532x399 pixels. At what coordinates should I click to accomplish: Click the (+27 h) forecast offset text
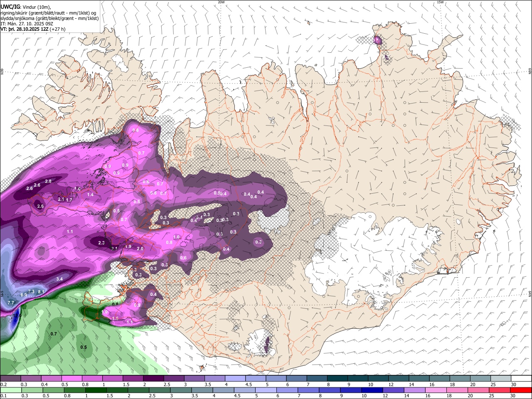(x=57, y=30)
